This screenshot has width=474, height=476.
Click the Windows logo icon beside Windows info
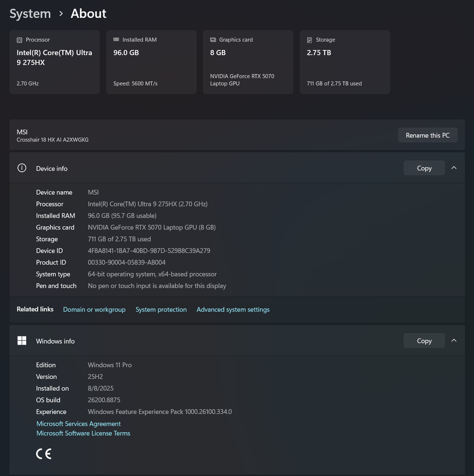point(22,341)
